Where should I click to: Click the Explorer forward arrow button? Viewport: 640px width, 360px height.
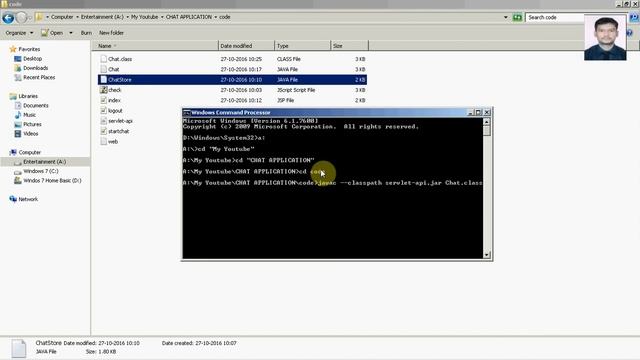(x=22, y=18)
